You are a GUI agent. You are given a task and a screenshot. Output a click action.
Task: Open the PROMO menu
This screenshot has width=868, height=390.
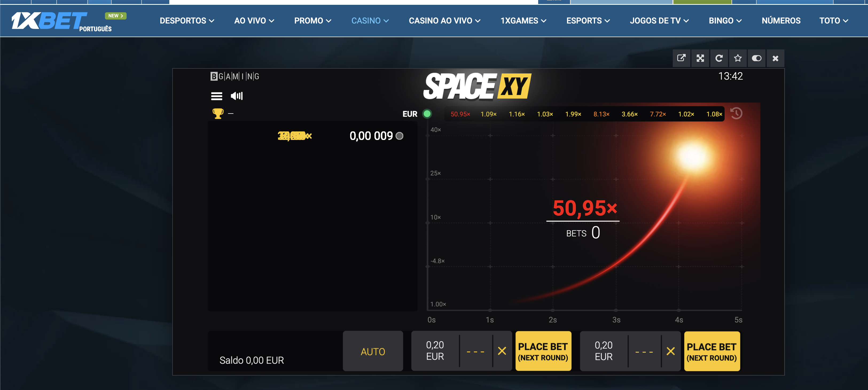coord(312,21)
